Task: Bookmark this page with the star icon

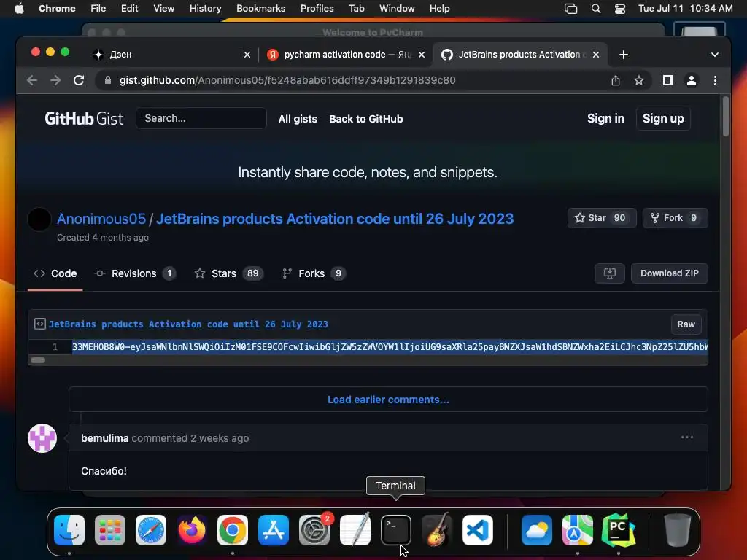Action: coord(639,80)
